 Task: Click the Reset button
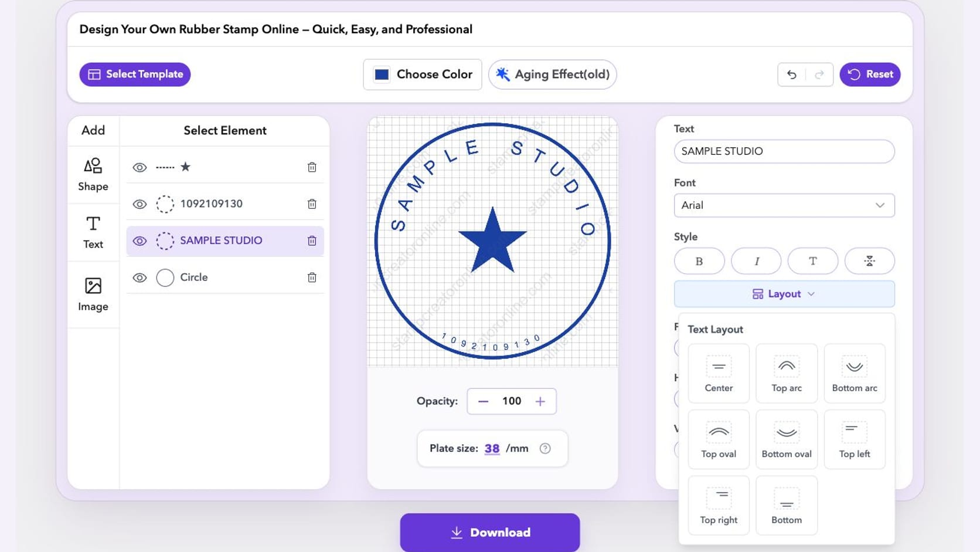(x=870, y=74)
